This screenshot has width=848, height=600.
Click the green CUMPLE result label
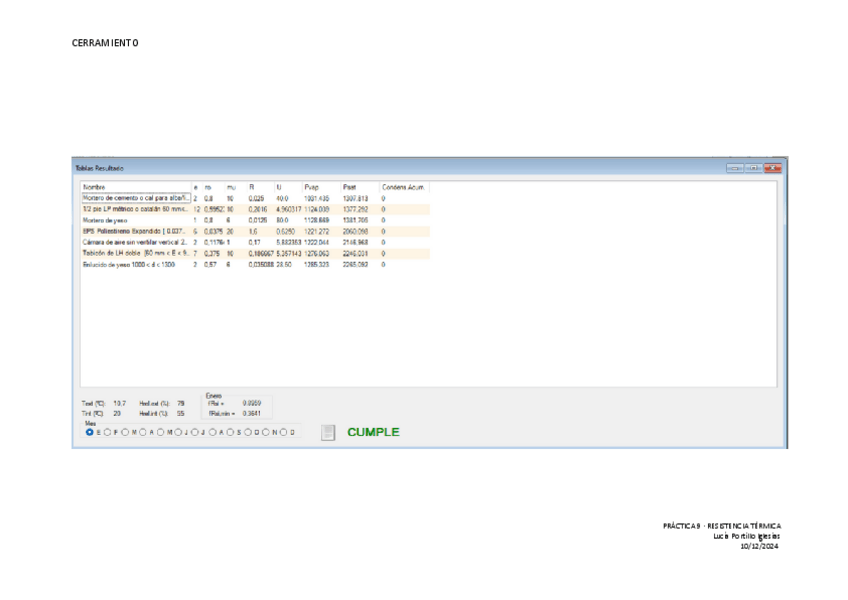[373, 432]
